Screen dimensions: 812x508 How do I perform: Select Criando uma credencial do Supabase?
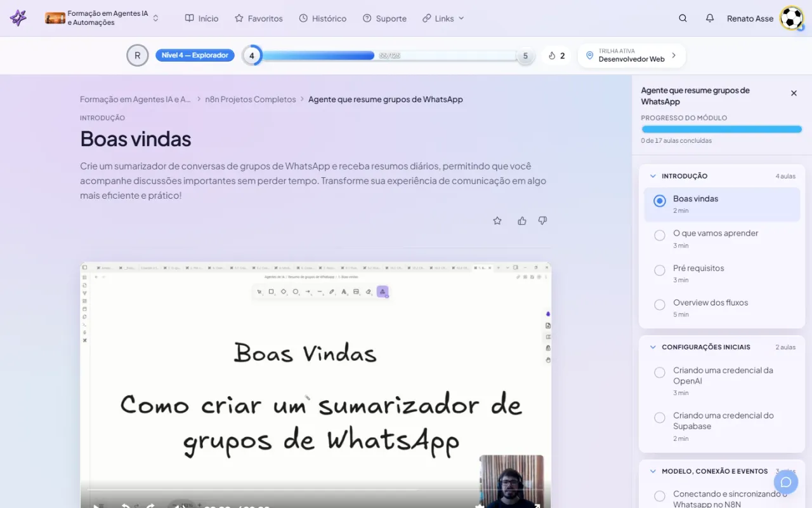point(722,426)
